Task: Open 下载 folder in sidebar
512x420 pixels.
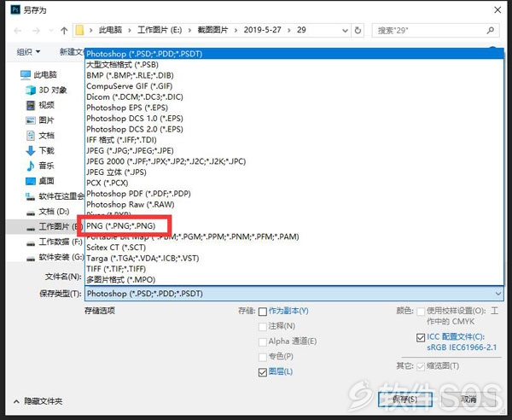Action: click(x=40, y=150)
